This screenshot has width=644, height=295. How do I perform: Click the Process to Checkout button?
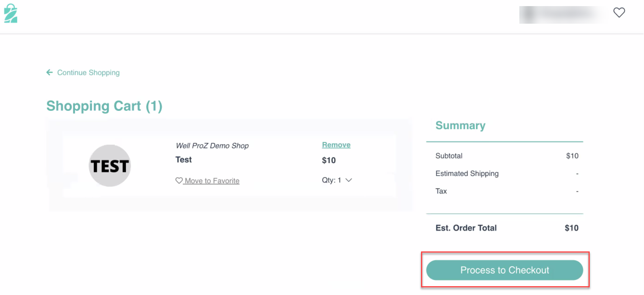504,270
